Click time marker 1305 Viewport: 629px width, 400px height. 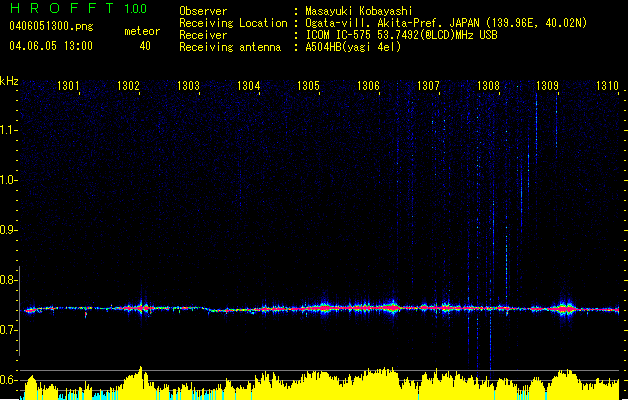pos(308,86)
